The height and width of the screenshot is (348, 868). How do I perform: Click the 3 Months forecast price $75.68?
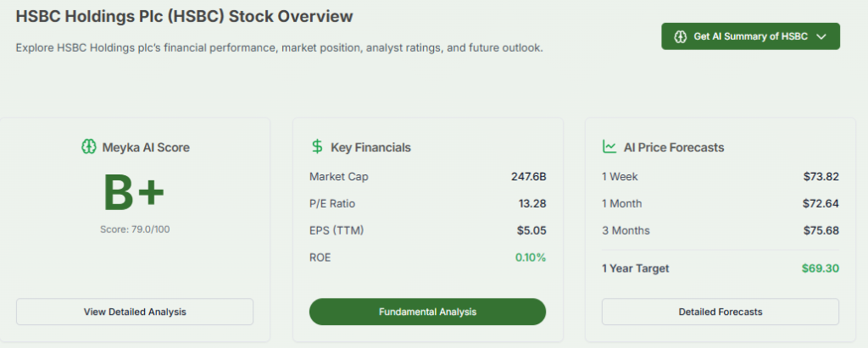pos(821,230)
